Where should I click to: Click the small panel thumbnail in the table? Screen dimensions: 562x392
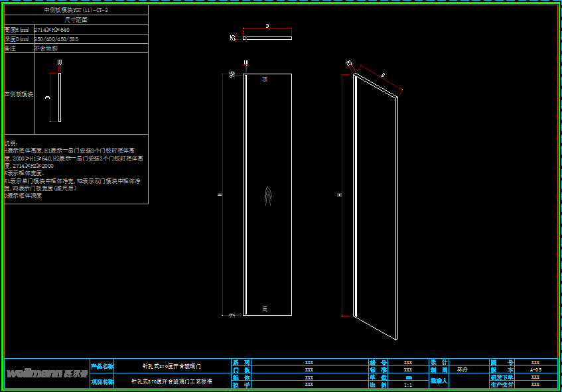59,98
